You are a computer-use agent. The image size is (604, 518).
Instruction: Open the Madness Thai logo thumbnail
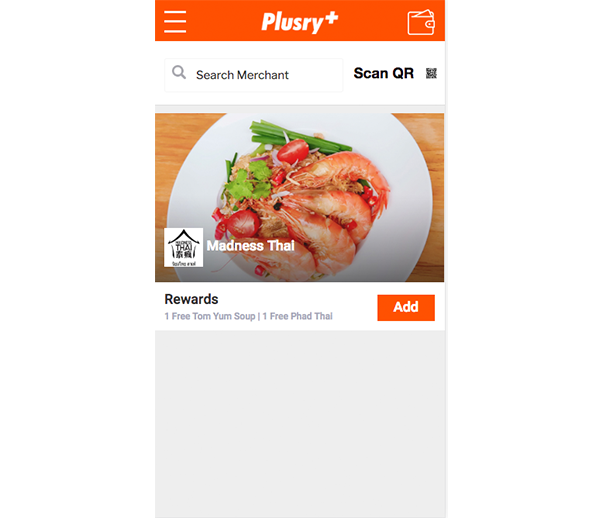(183, 247)
